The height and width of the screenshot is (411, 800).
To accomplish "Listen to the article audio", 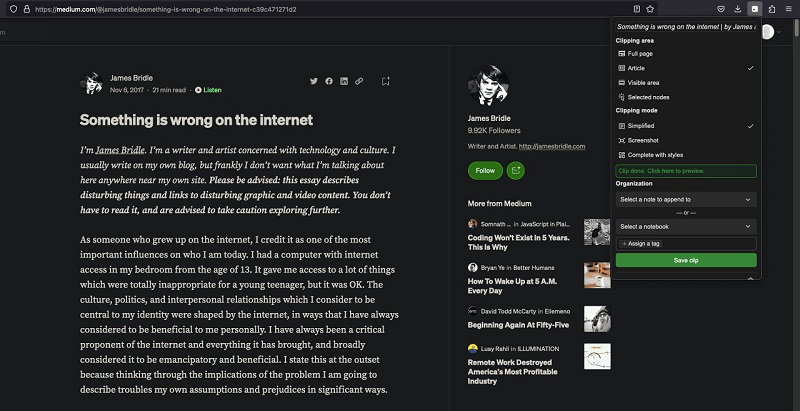I will pyautogui.click(x=209, y=90).
